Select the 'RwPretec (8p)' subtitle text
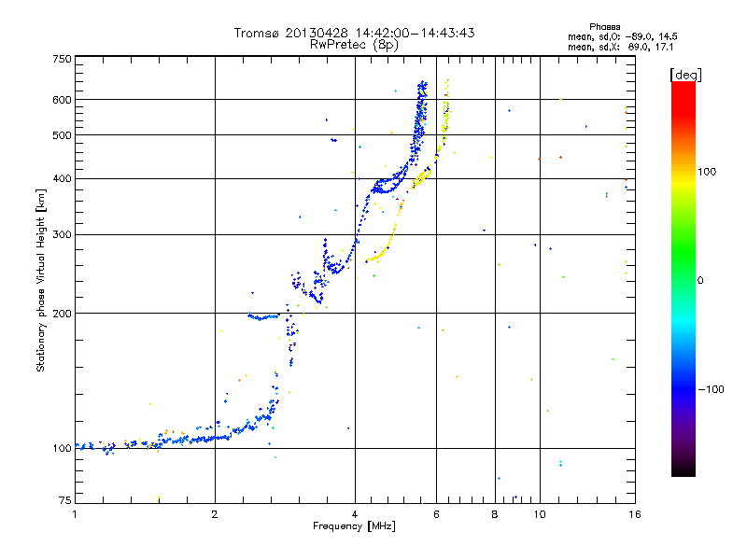This screenshot has height=560, width=747. (354, 45)
